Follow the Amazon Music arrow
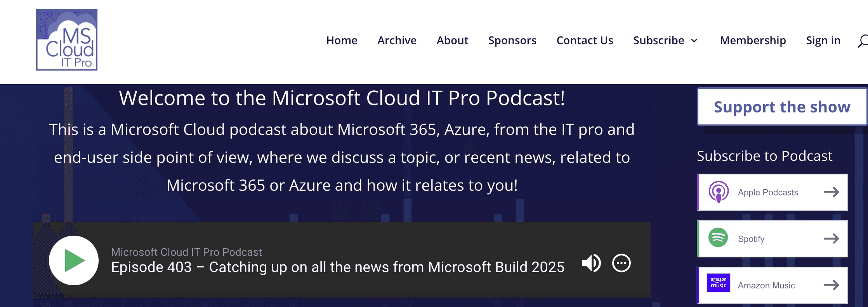Viewport: 868px width, 307px height. [x=832, y=285]
